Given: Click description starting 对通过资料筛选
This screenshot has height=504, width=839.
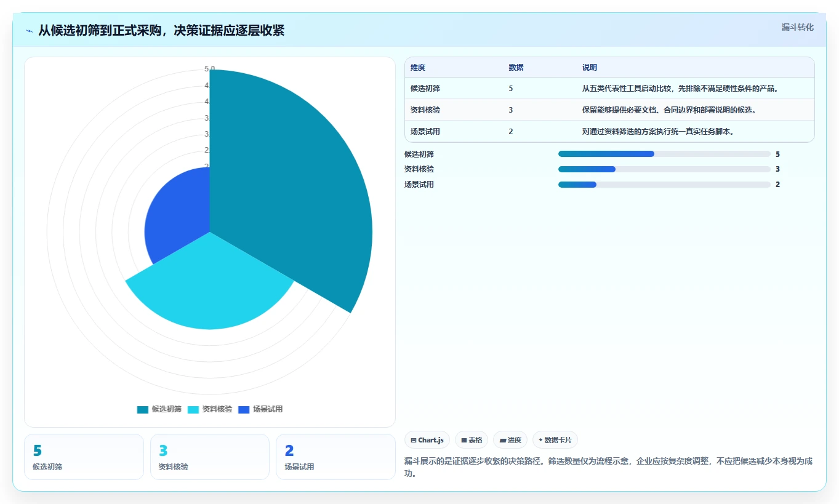Looking at the screenshot, I should (659, 132).
